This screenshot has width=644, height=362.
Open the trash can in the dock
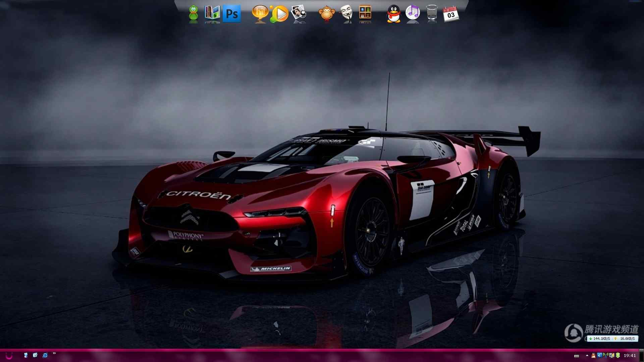tap(432, 13)
